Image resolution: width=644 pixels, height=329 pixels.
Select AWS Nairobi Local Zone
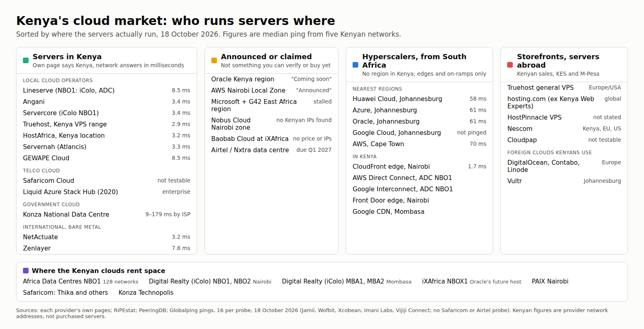(x=271, y=90)
